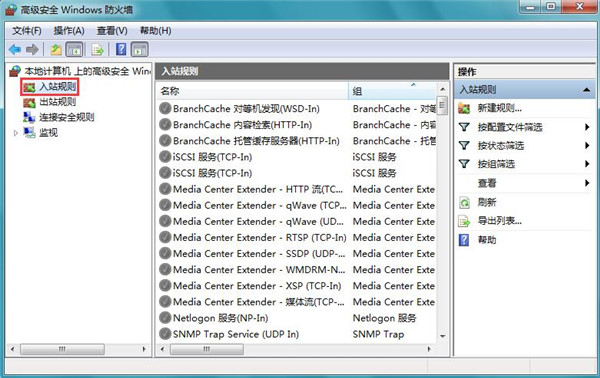
Task: Click 按状态筛选 action
Action: click(x=501, y=146)
